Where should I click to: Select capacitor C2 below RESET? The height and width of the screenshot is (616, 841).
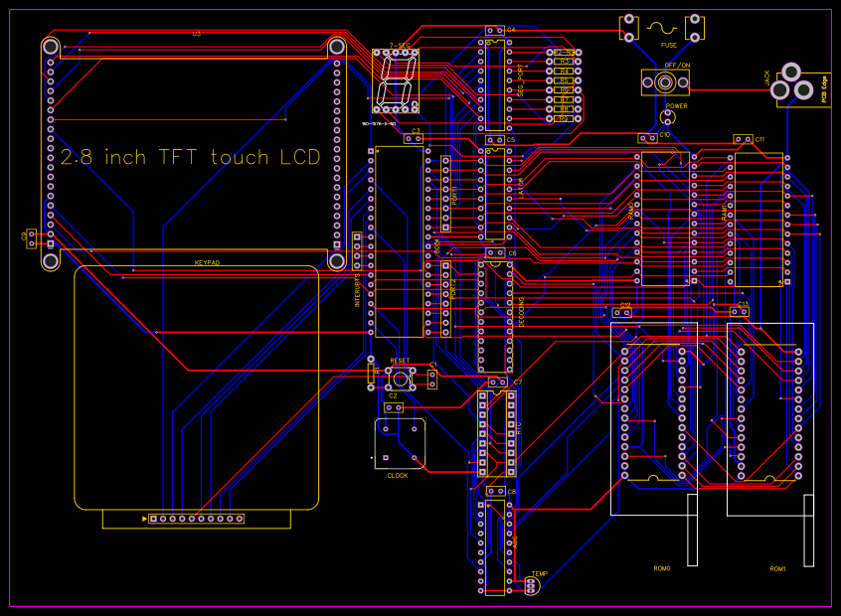(393, 405)
